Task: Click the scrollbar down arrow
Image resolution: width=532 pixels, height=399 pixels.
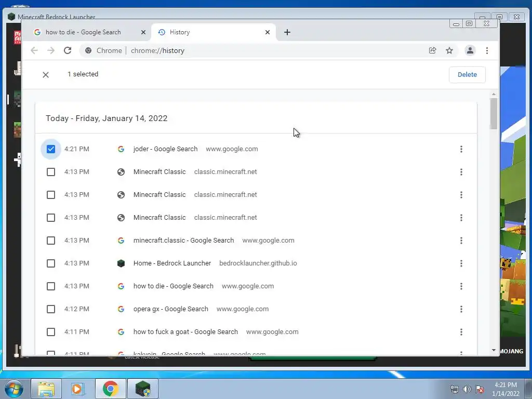Action: pyautogui.click(x=494, y=350)
